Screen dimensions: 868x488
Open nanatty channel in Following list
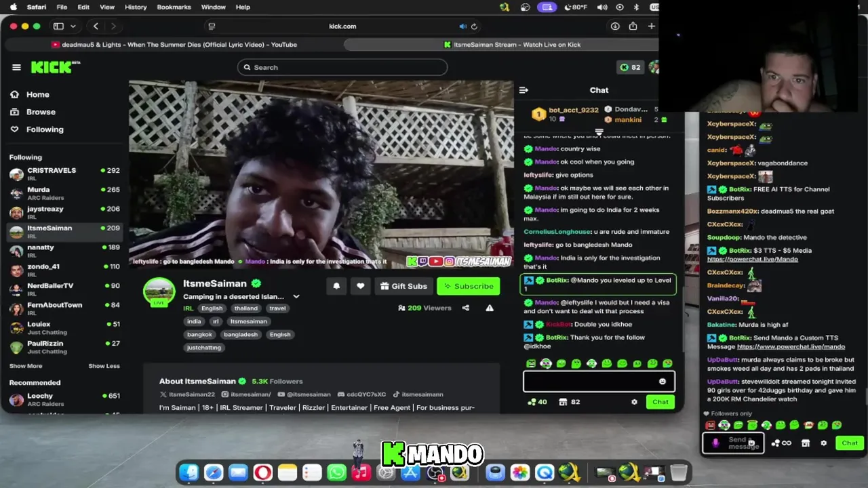click(x=64, y=251)
